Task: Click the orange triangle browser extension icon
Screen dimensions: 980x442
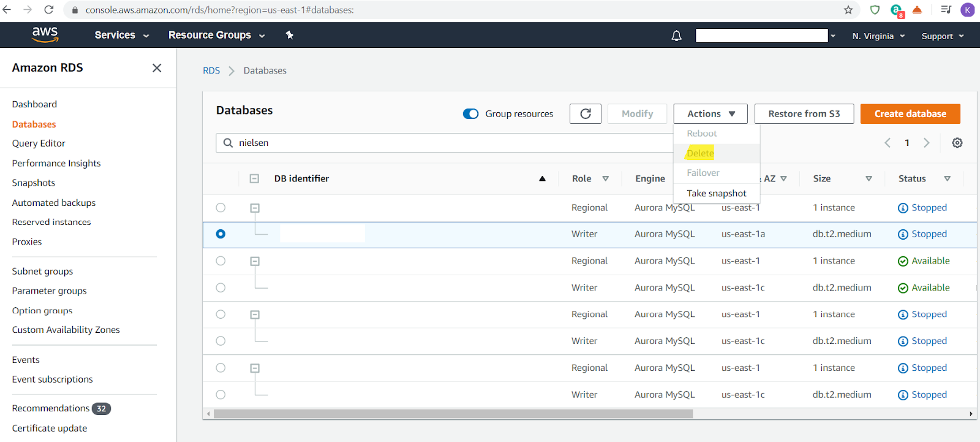Action: coord(917,10)
